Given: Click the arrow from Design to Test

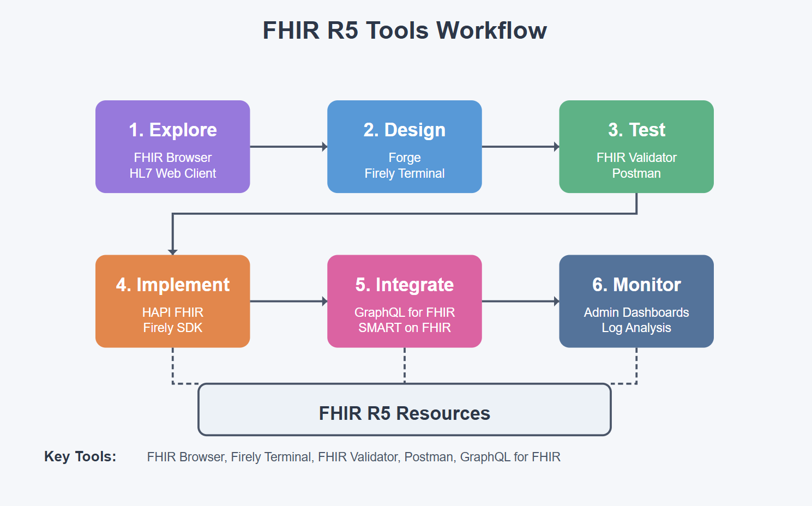Looking at the screenshot, I should [520, 147].
